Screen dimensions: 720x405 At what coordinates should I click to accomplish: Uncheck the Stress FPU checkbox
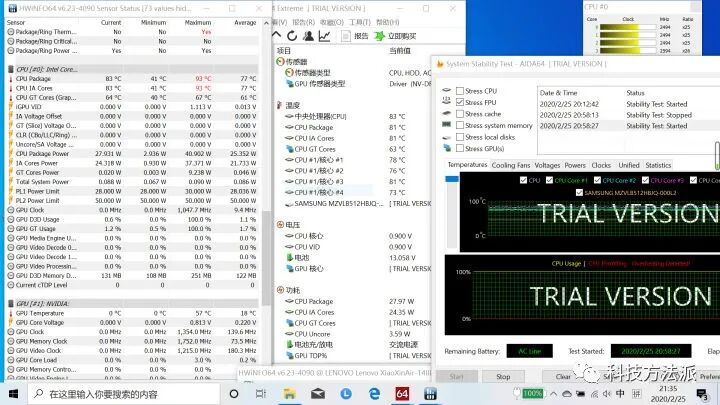(460, 102)
